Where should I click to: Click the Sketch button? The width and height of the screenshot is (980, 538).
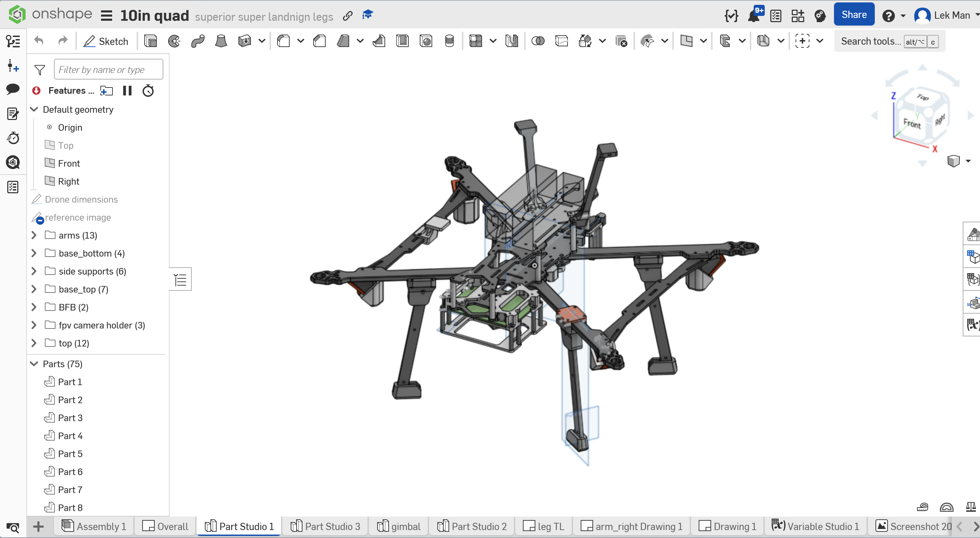[106, 41]
